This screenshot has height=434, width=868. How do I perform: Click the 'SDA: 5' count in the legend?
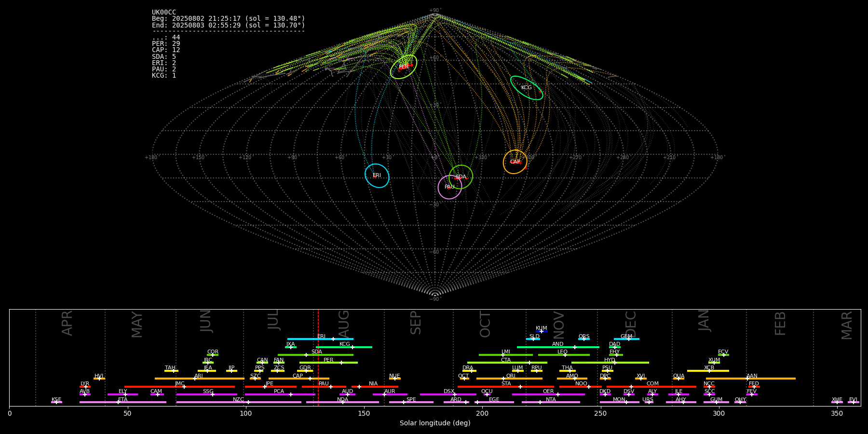pos(164,57)
